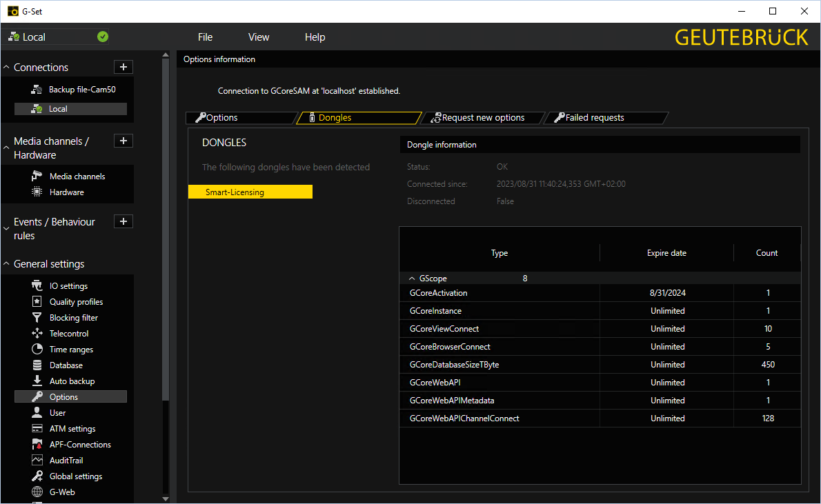The height and width of the screenshot is (504, 821).
Task: Open Telecontrol arrows icon
Action: tap(37, 334)
